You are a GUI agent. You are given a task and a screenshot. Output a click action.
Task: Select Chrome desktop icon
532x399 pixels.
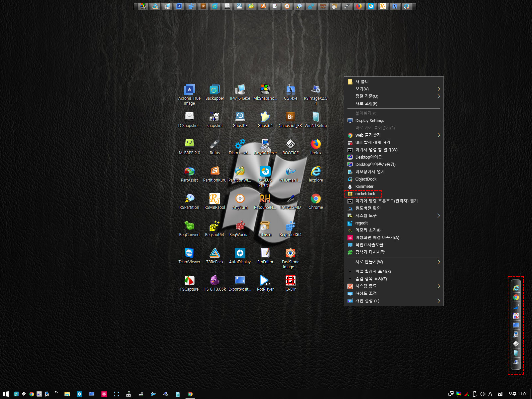point(316,201)
